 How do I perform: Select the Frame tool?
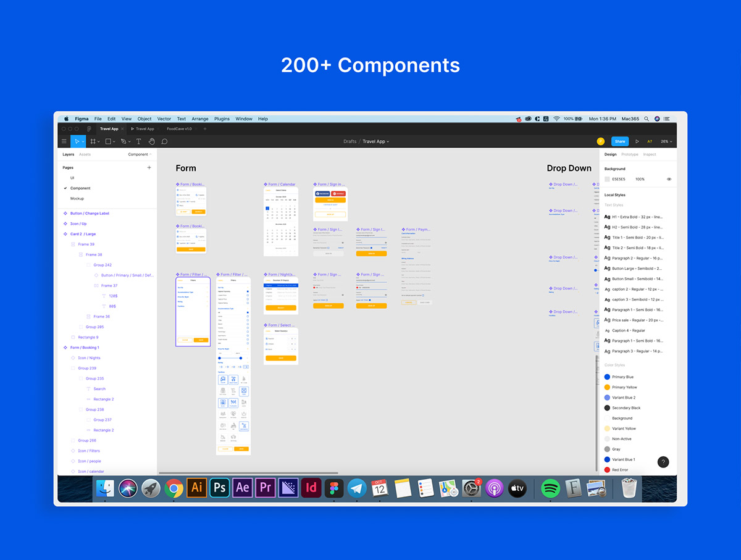(x=93, y=141)
